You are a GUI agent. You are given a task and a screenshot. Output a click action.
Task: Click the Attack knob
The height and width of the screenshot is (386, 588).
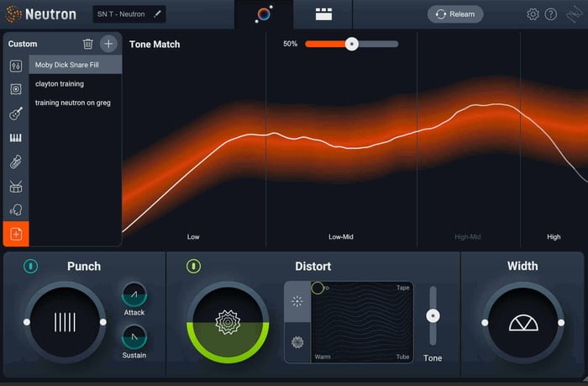[134, 295]
